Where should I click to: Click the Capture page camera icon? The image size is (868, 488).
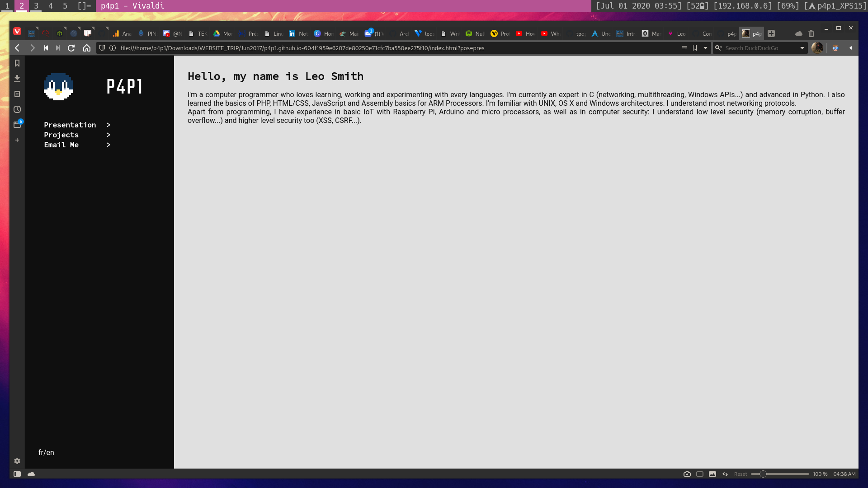pos(687,474)
